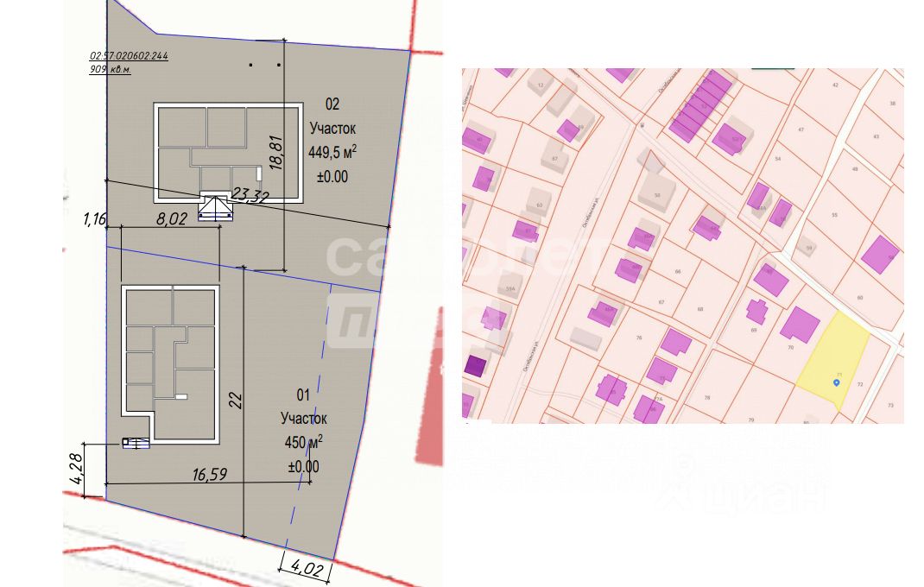This screenshot has width=924, height=587.
Task: Click plot number 70 on the map
Action: 790,348
